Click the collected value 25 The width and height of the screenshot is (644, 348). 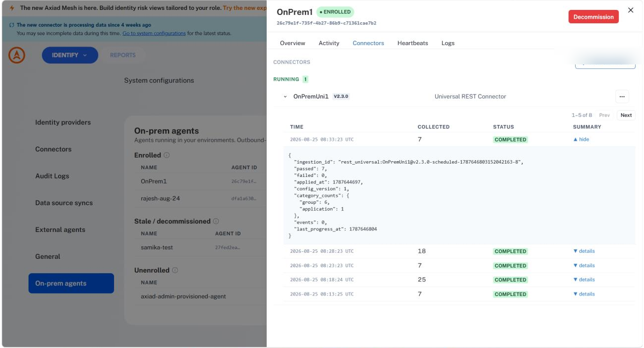pyautogui.click(x=421, y=280)
